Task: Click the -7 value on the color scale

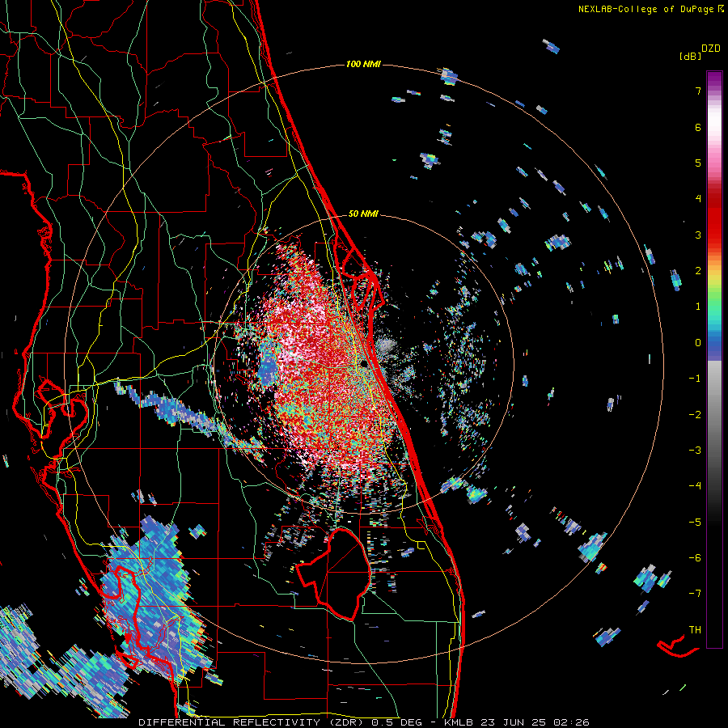Action: point(695,594)
